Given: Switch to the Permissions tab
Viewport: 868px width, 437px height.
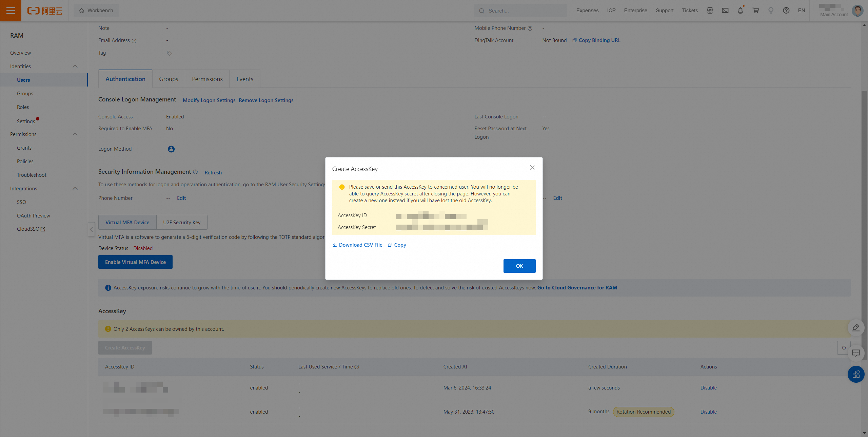Looking at the screenshot, I should coord(207,79).
